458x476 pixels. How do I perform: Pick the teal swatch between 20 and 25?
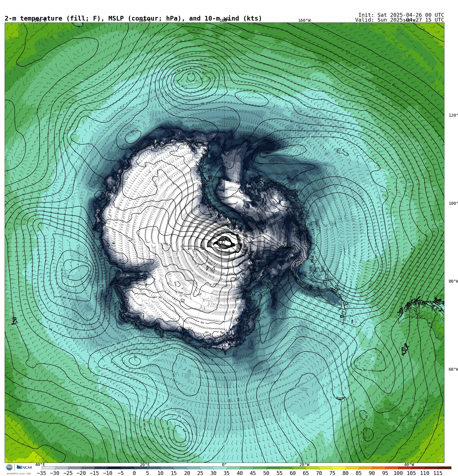pyautogui.click(x=194, y=468)
